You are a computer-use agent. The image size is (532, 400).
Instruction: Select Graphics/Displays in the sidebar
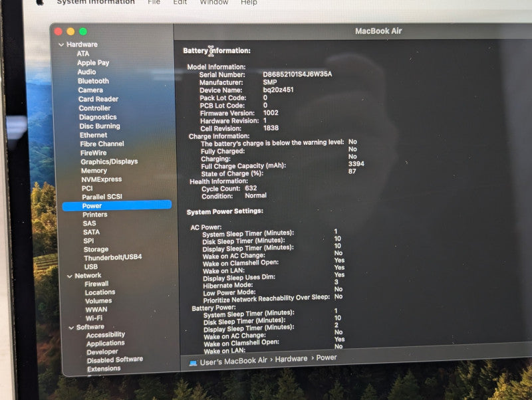coord(109,161)
